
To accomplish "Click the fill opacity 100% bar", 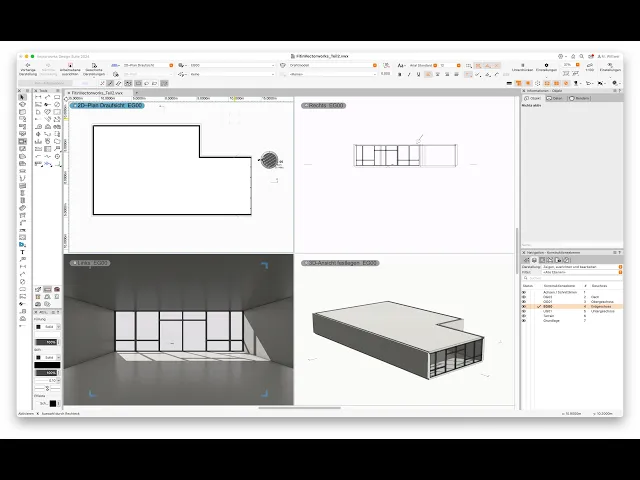I will (x=46, y=342).
